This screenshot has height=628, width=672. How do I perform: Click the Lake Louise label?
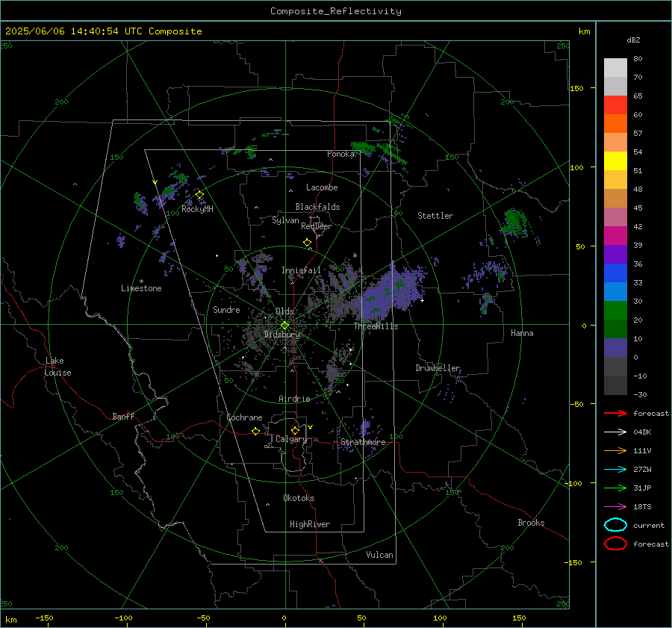tap(57, 367)
